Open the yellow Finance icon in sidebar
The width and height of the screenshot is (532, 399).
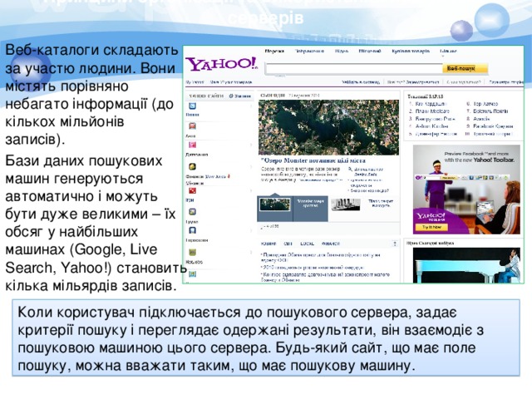(192, 166)
